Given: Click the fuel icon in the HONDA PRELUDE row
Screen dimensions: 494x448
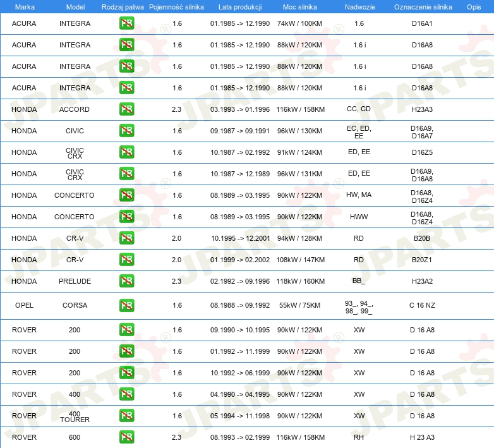Looking at the screenshot, I should (126, 281).
